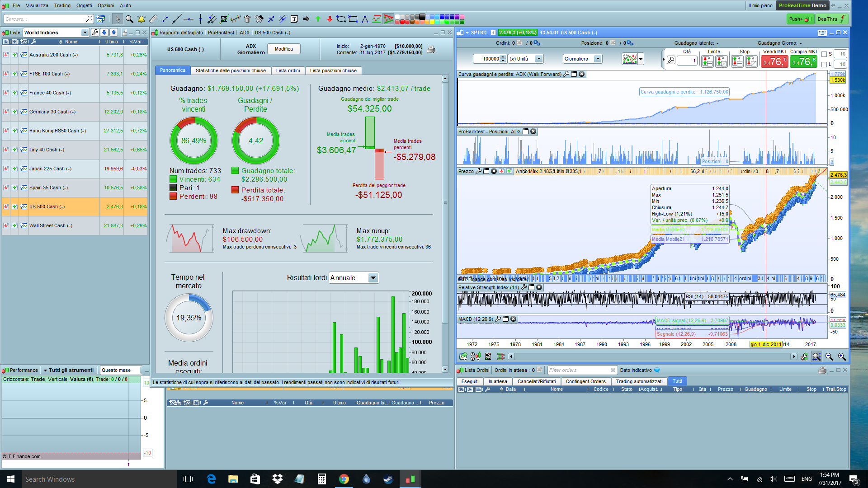Select the magnifier zoom tool in toolbar
The image size is (868, 488).
pyautogui.click(x=129, y=19)
